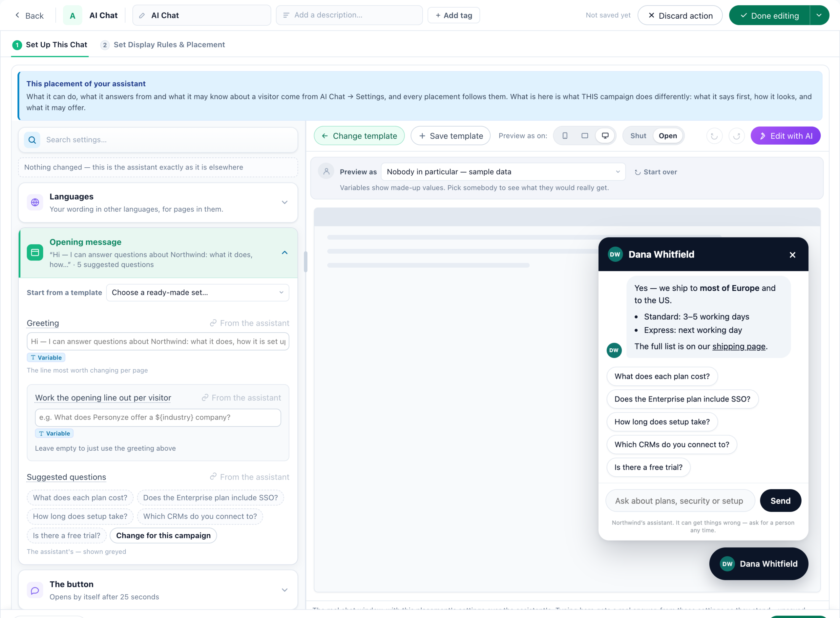Click the redo arrow icon
This screenshot has height=618, width=840.
[x=736, y=136]
